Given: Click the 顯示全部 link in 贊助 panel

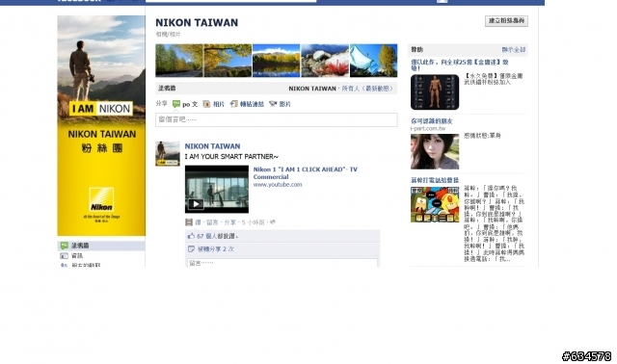Looking at the screenshot, I should [x=514, y=49].
